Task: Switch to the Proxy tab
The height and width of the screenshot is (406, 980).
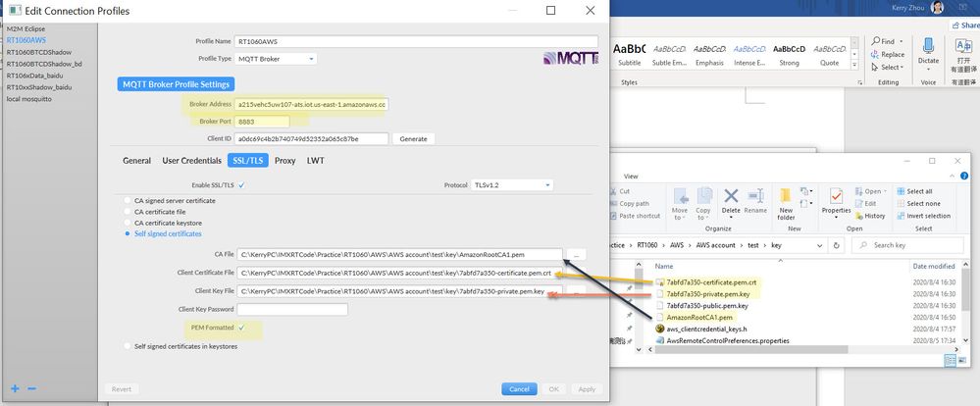Action: (285, 161)
